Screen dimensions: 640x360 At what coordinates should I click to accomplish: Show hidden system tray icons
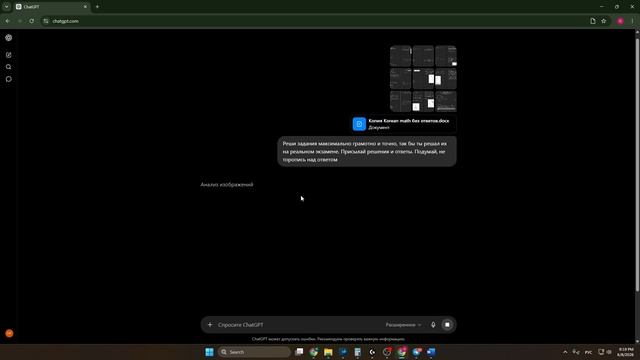click(565, 352)
